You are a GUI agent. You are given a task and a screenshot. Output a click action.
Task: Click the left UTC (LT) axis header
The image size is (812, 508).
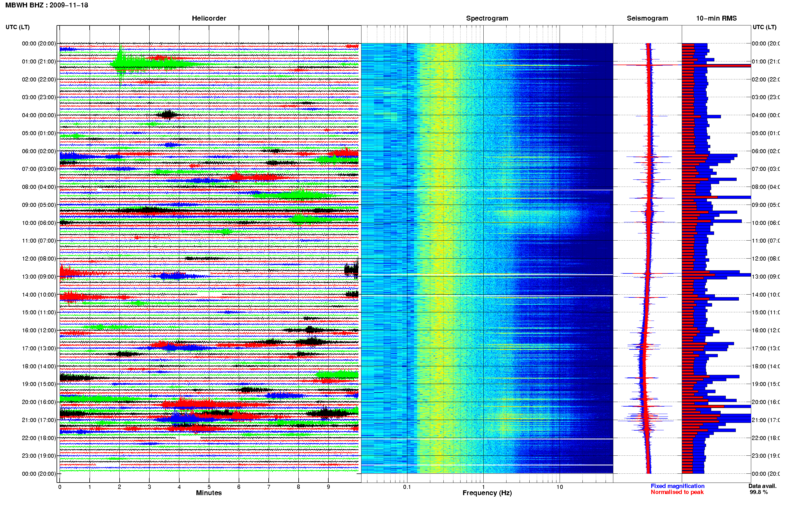click(17, 27)
